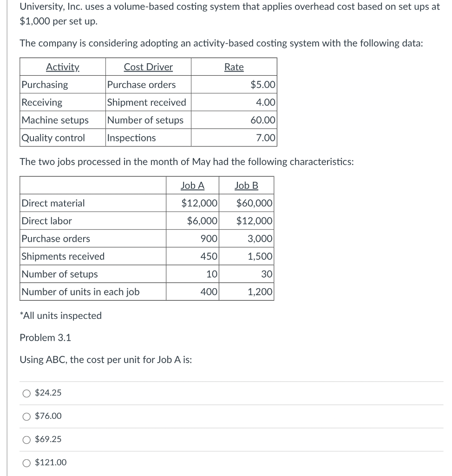452x476 pixels.
Task: Click the Number of setups value for Job B
Action: click(x=266, y=274)
